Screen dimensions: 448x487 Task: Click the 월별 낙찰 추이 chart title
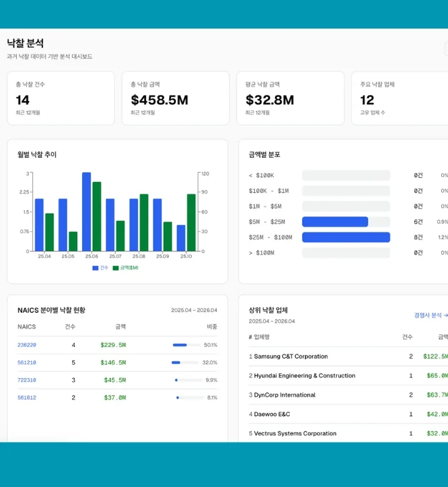coord(37,155)
